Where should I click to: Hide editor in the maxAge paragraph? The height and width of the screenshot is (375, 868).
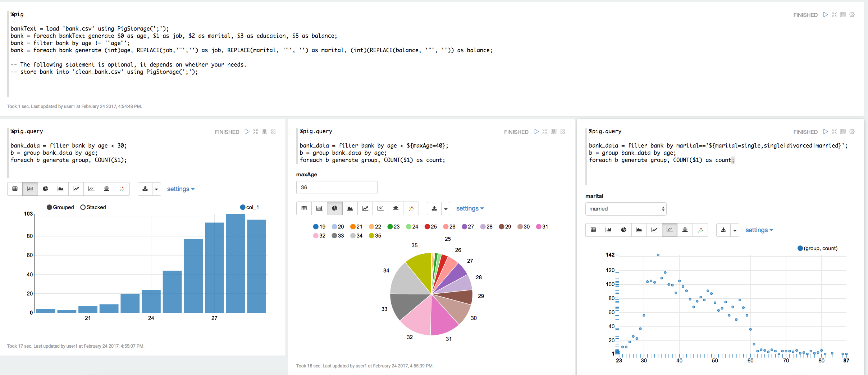[x=545, y=132]
